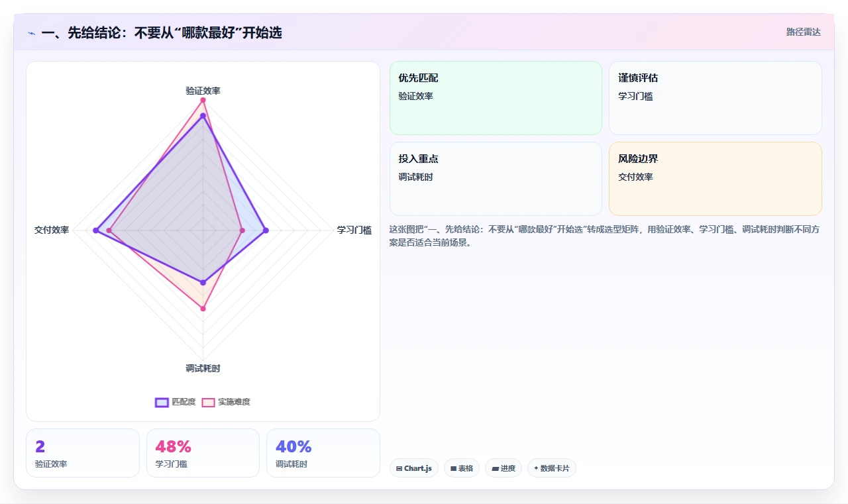Click the stat value 2 in 验证效率 card
This screenshot has width=848, height=504.
[x=40, y=446]
